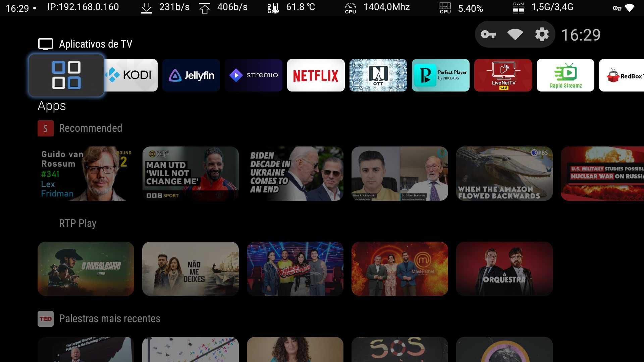The width and height of the screenshot is (644, 362).
Task: Open the TED talk with Earth ring image
Action: [504, 349]
